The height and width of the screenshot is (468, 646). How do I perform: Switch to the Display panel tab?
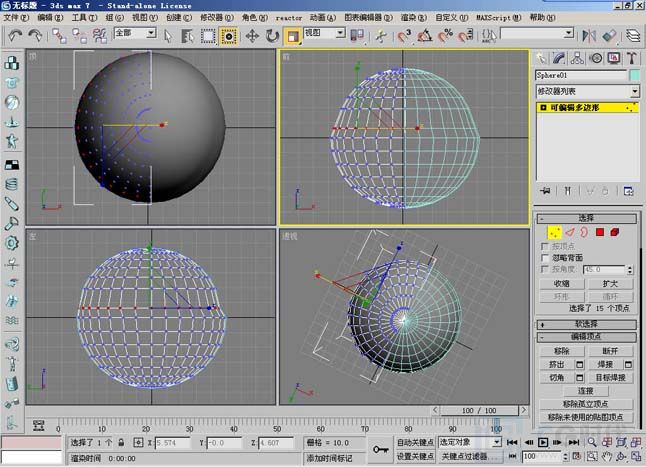(614, 58)
